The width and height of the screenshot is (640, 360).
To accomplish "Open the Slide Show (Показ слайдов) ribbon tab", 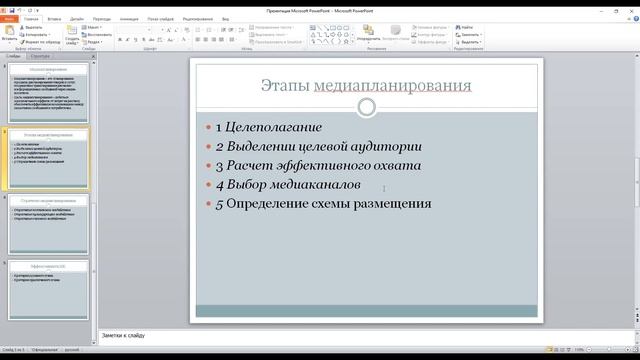I will point(160,19).
